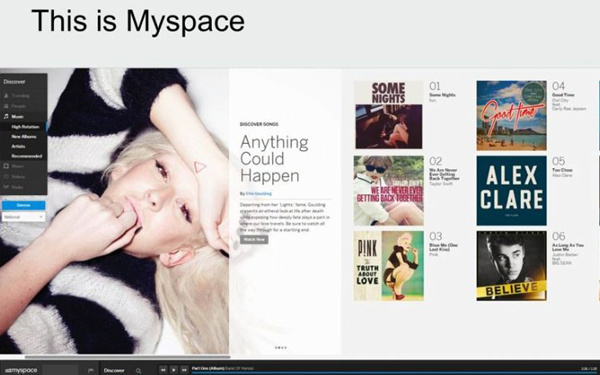Open the Mixes section
Image resolution: width=600 pixels, height=375 pixels.
(x=18, y=166)
